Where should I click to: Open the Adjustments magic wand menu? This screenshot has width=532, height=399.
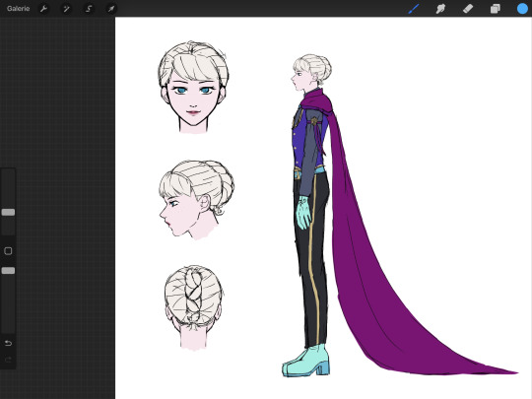[66, 9]
